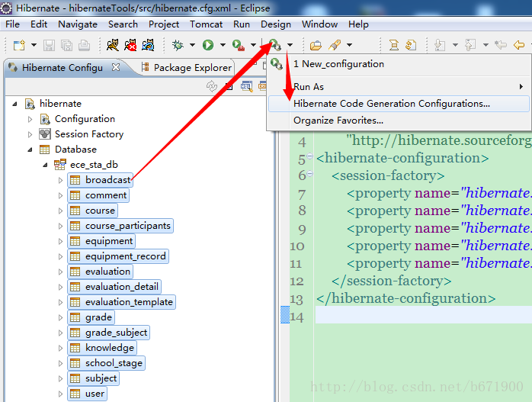Open the Next Annotation dropdown arrow

(x=455, y=45)
